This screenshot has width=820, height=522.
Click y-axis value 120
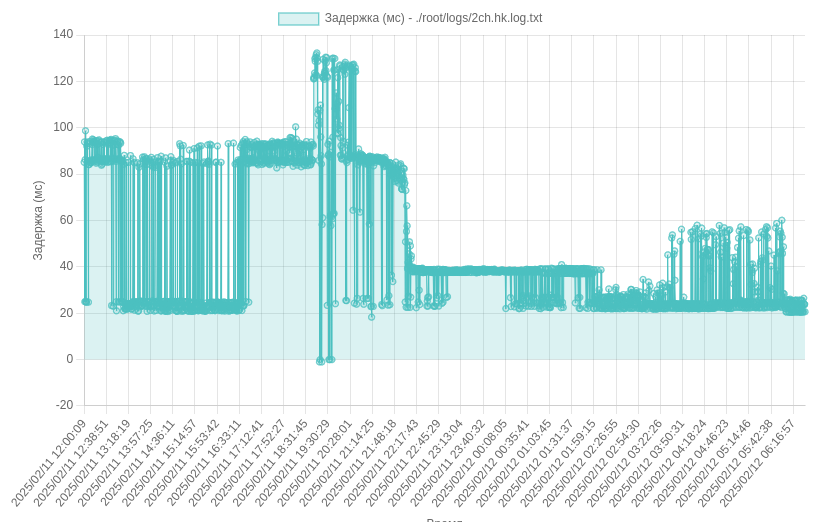[63, 81]
